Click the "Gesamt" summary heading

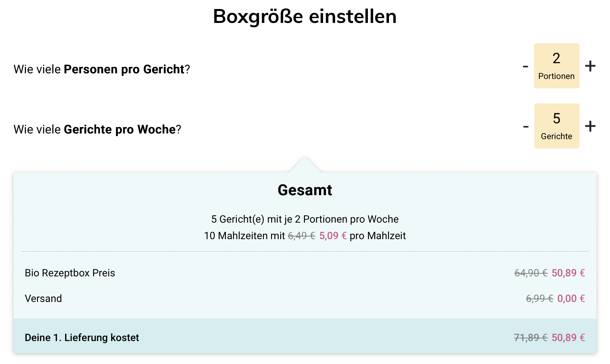[x=305, y=190]
